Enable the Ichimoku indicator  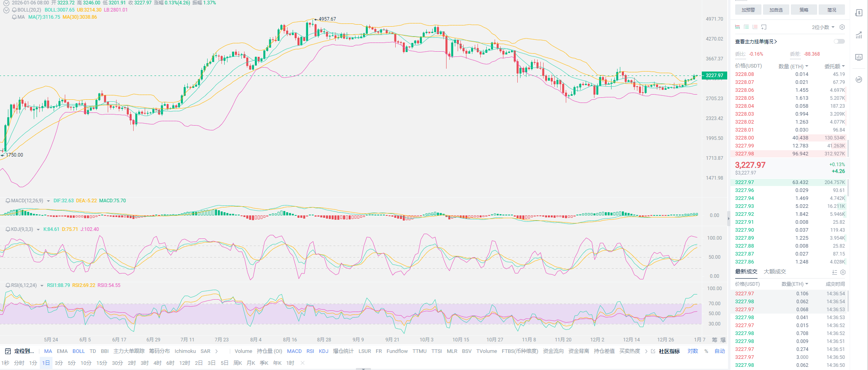[x=185, y=351]
